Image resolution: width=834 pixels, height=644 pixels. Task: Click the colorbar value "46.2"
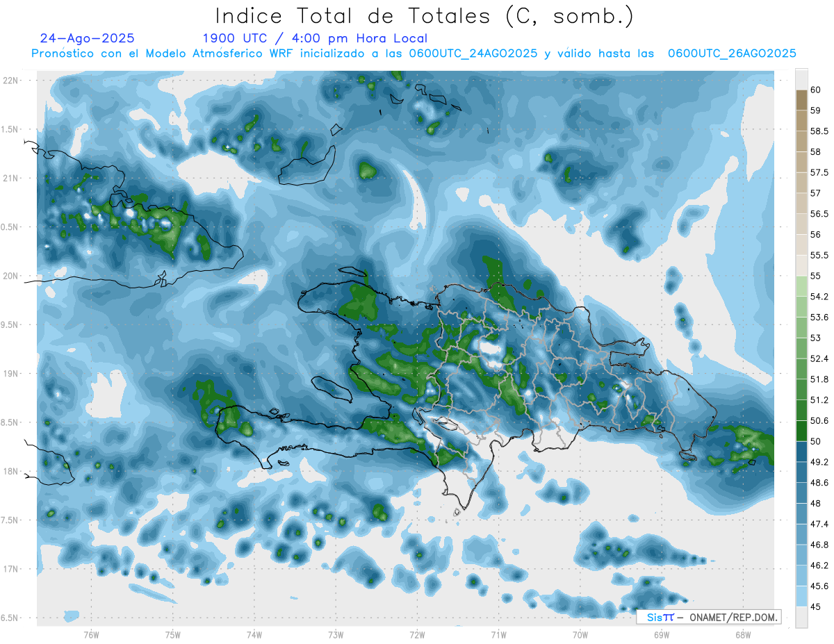(x=819, y=565)
